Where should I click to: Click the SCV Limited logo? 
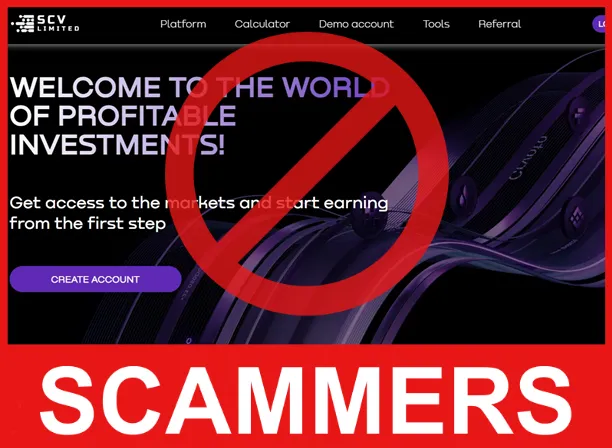coord(45,23)
